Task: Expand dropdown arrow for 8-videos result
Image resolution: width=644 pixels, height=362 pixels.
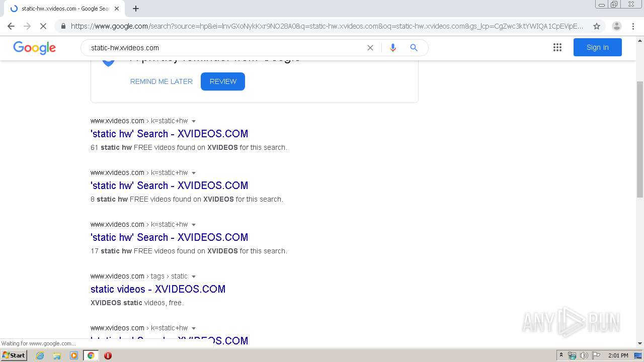Action: click(194, 173)
